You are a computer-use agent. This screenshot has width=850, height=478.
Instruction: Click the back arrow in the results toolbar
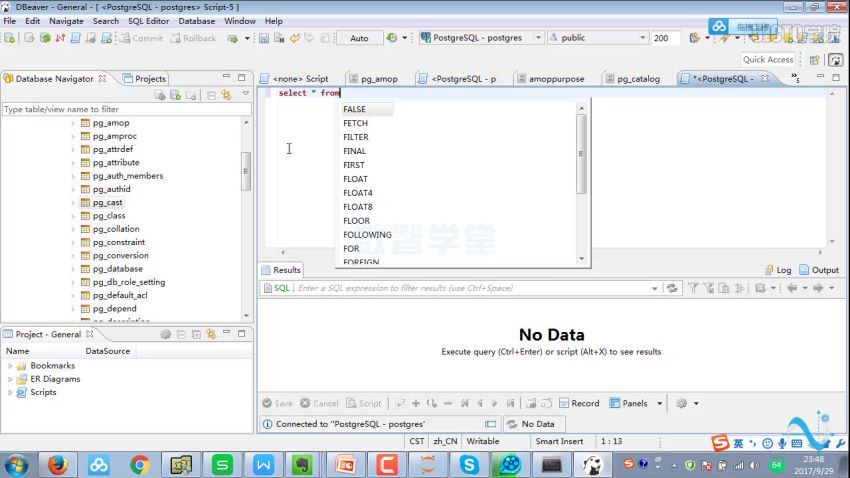(x=792, y=288)
